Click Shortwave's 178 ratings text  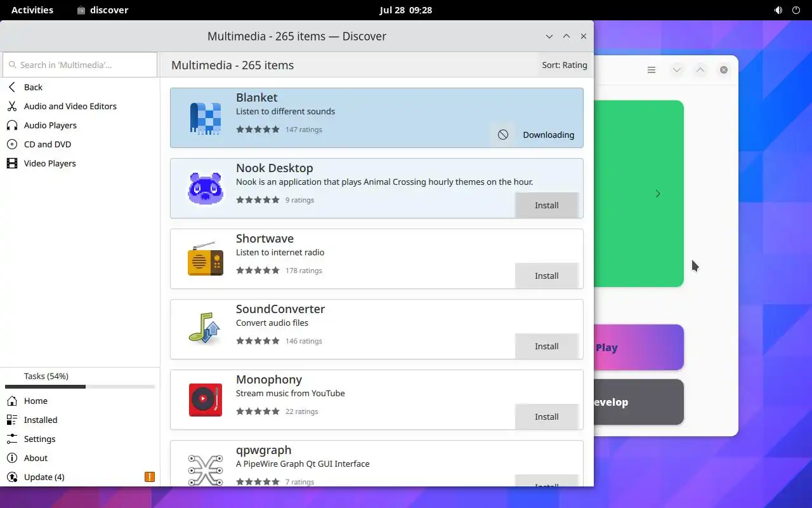coord(304,271)
